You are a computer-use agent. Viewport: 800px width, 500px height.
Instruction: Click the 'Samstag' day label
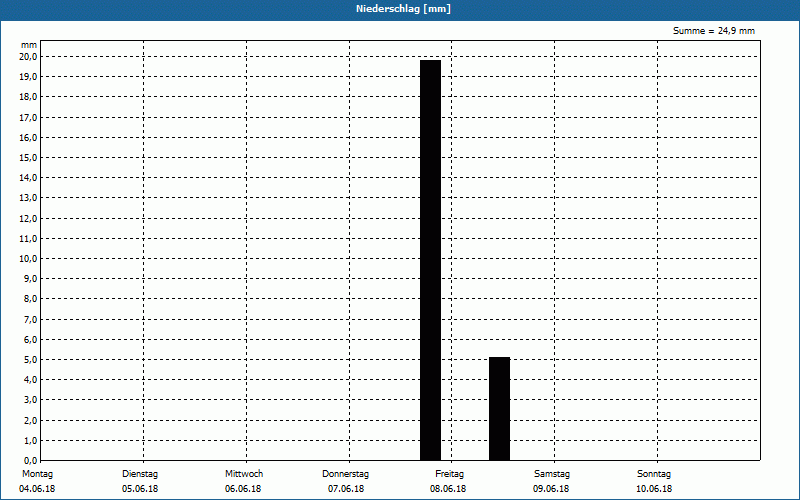(552, 474)
